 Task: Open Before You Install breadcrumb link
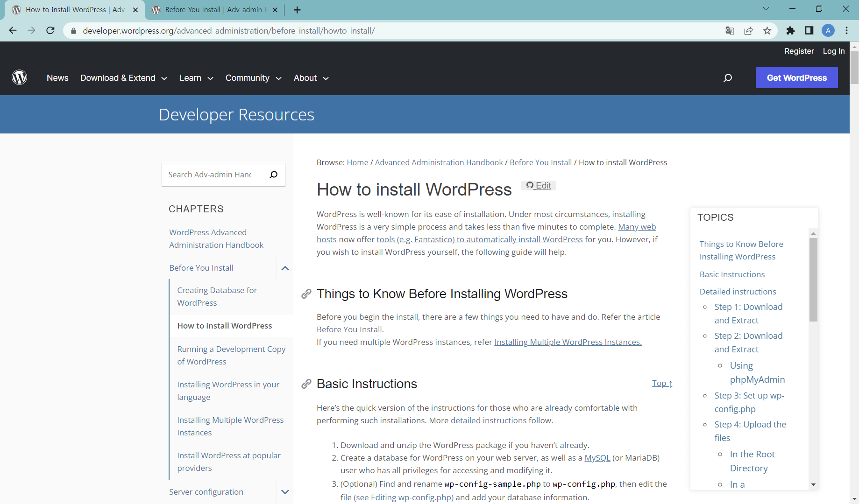pyautogui.click(x=540, y=162)
